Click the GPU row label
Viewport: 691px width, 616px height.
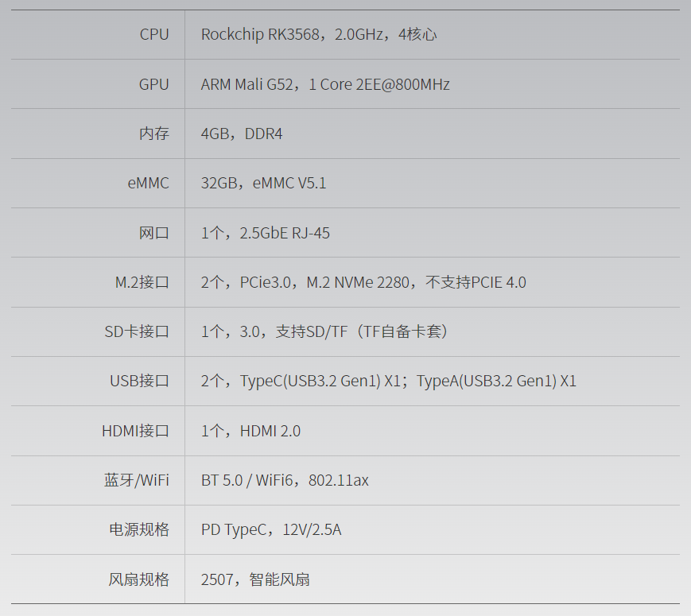[154, 84]
